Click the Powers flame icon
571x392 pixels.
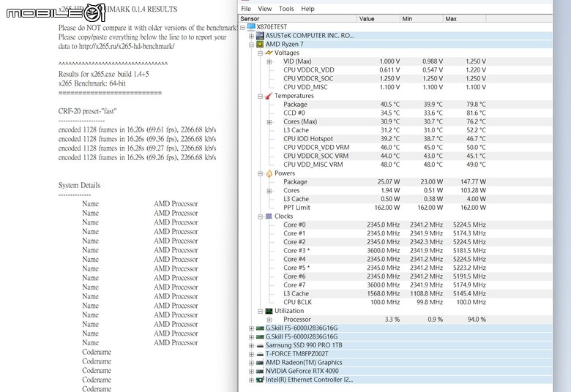pyautogui.click(x=269, y=173)
